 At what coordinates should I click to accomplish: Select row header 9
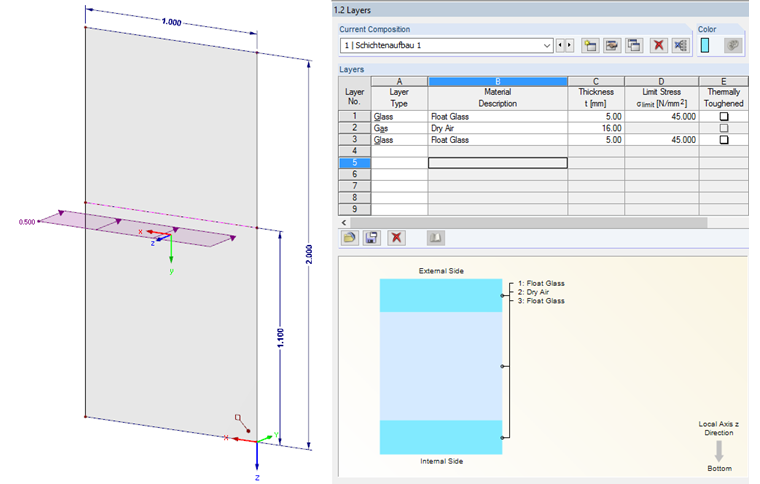coord(354,209)
